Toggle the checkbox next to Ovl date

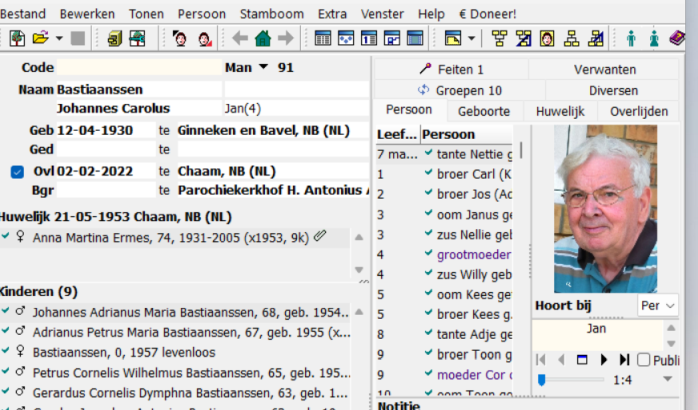point(17,171)
